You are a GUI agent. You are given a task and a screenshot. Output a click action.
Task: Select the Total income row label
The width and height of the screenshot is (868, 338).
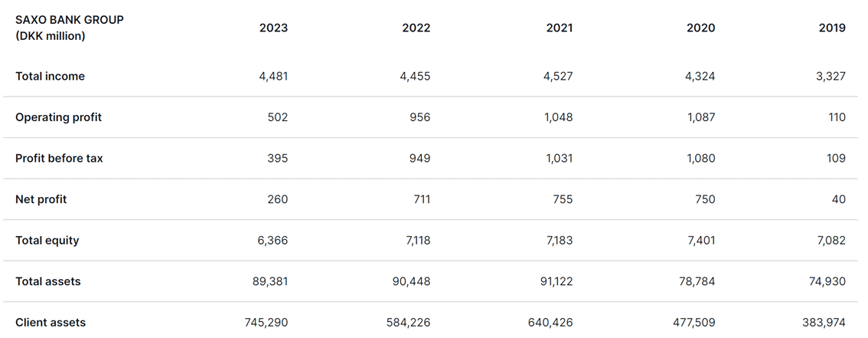pyautogui.click(x=50, y=76)
